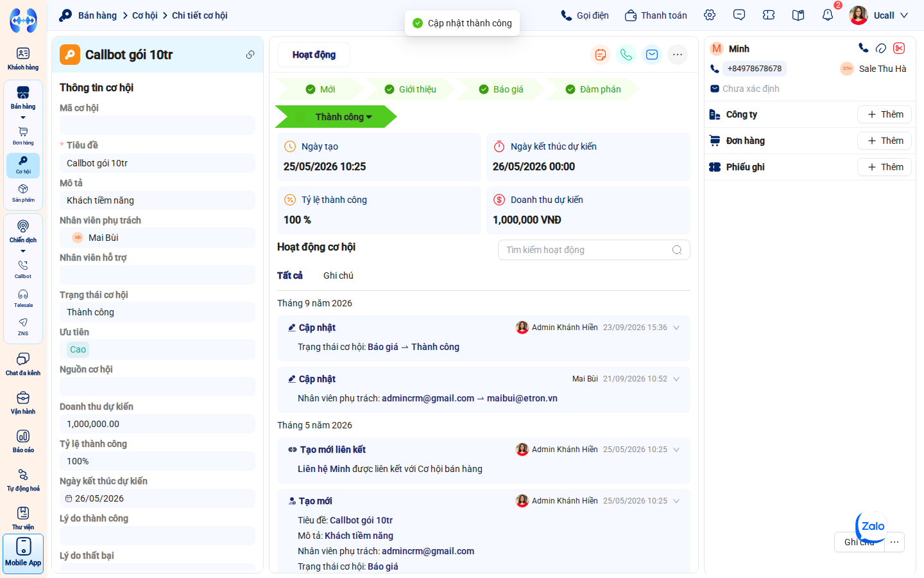Unlink contact Minh with red icon

click(899, 48)
